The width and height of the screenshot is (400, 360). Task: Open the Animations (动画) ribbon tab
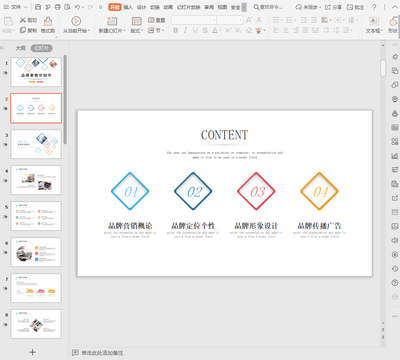coord(168,7)
